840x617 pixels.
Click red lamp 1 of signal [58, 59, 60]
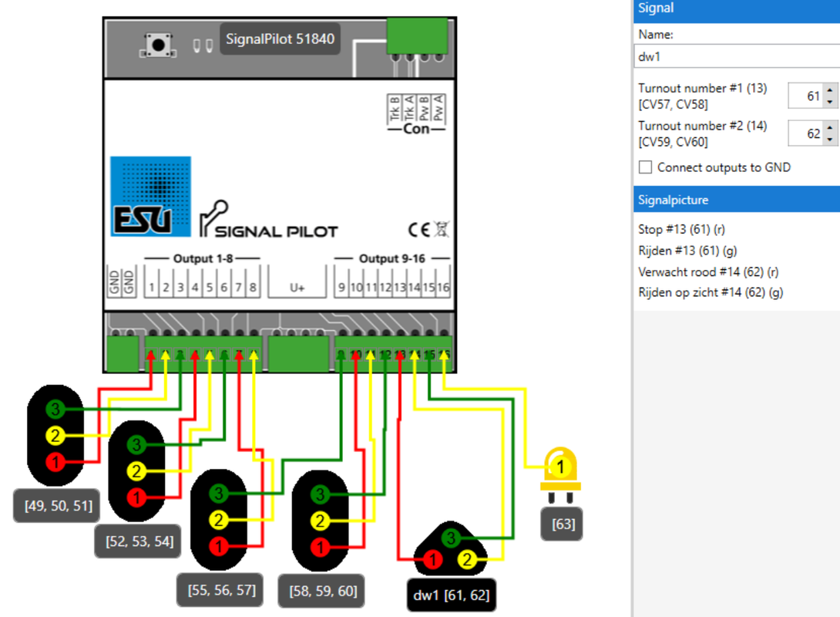[x=320, y=548]
